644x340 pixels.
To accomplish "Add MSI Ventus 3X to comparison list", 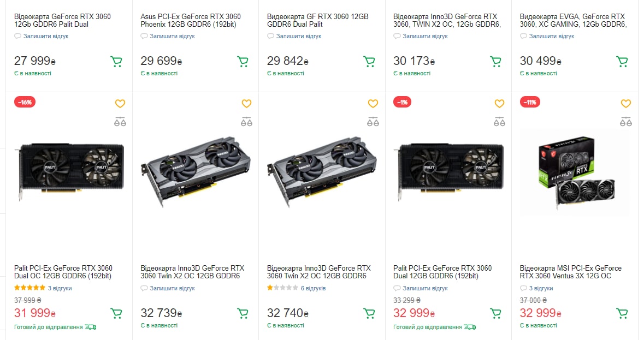I will (x=625, y=122).
